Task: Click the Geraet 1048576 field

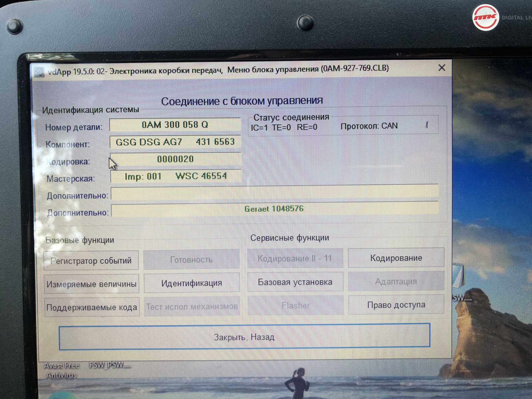Action: 274,209
